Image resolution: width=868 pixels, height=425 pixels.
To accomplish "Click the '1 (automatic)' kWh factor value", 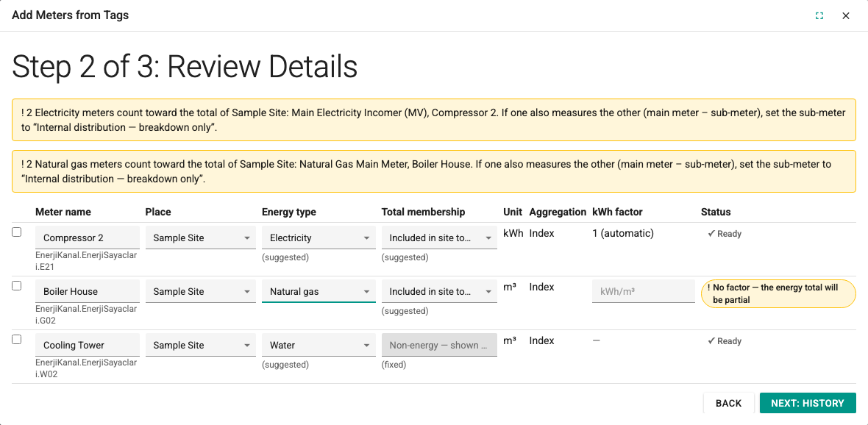I will 623,234.
